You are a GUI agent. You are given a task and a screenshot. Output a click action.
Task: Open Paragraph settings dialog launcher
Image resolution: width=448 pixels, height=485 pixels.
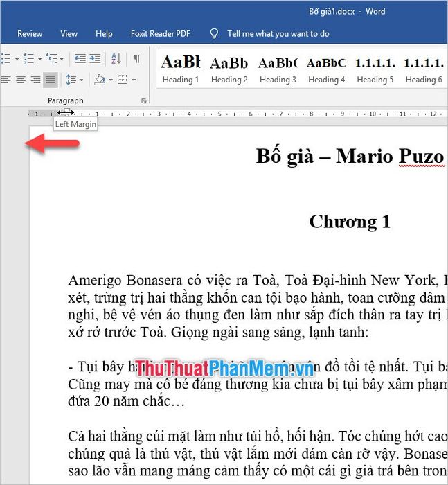pos(144,101)
